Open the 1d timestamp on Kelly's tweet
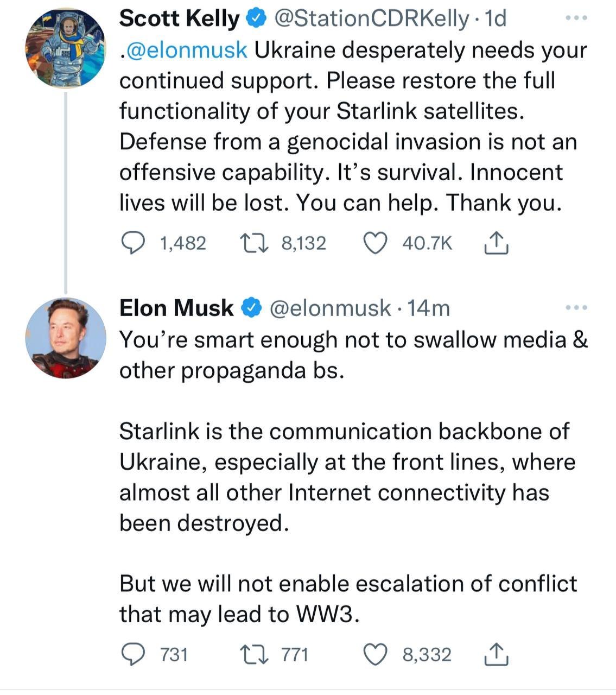 [x=494, y=19]
